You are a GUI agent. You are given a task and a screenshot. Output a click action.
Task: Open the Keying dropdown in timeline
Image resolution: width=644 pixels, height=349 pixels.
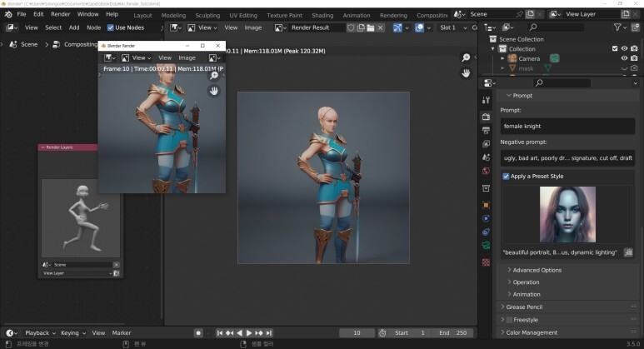coord(73,333)
